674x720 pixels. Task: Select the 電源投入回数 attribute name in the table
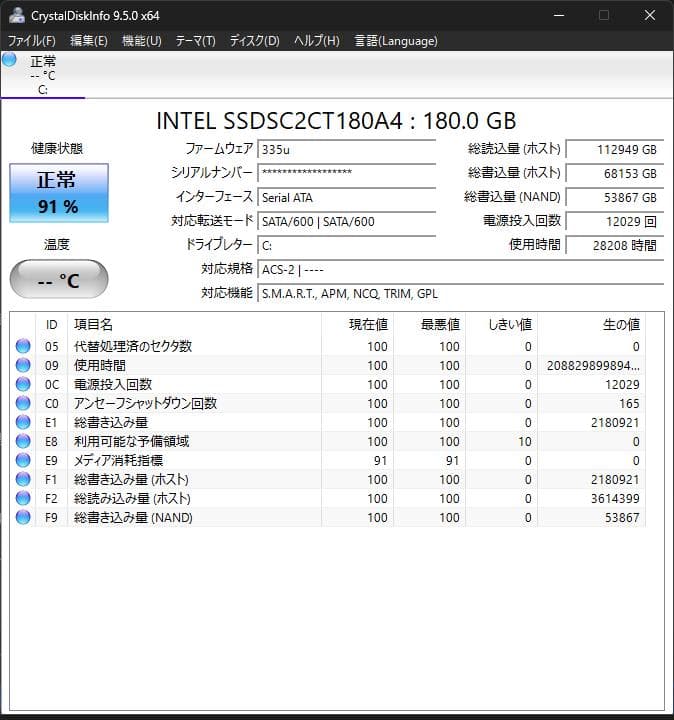(x=113, y=384)
